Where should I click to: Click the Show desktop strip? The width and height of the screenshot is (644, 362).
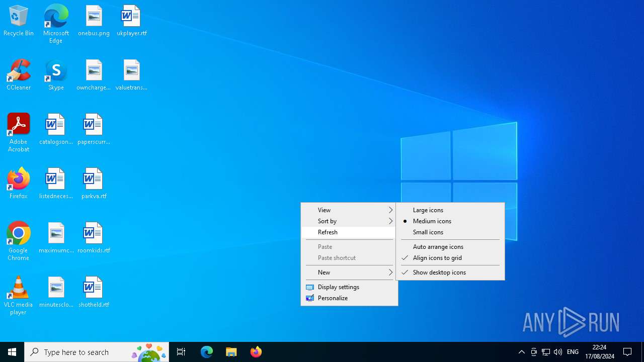[642, 352]
